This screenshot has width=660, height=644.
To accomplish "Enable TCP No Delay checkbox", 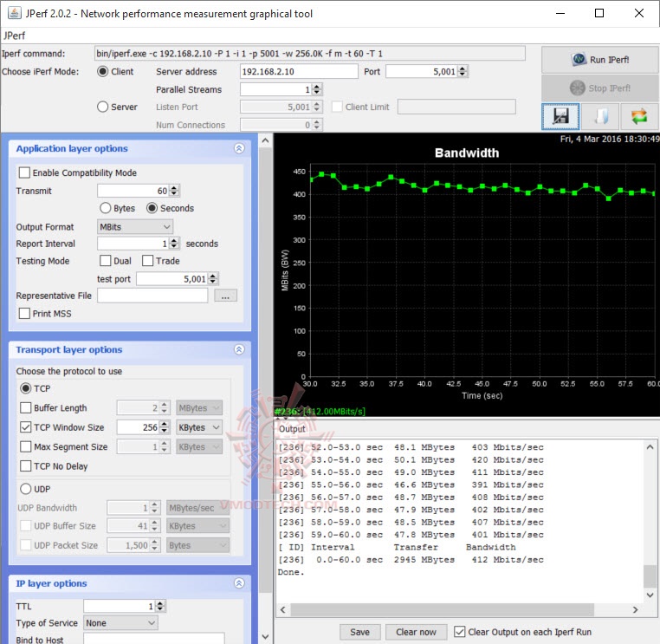I will 26,466.
